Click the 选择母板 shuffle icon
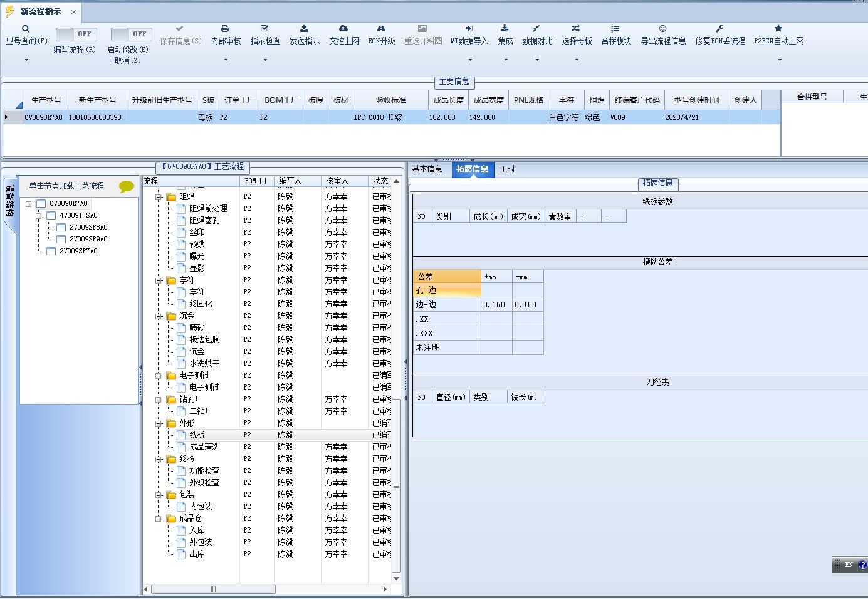 pyautogui.click(x=576, y=28)
